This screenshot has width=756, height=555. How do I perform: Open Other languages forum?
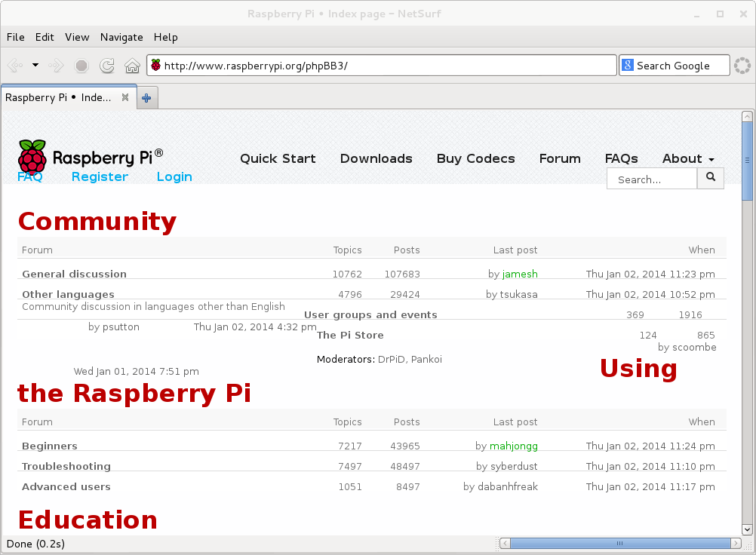click(68, 294)
